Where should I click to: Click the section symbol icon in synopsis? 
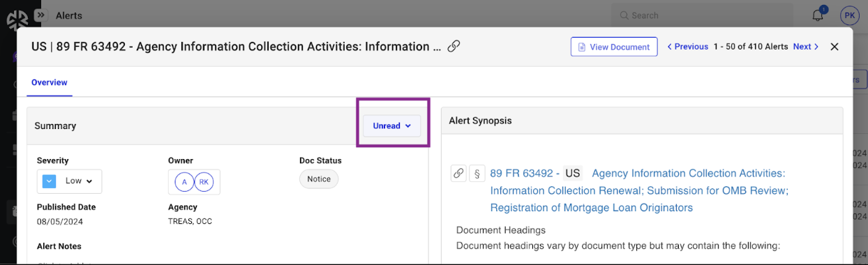click(x=477, y=174)
